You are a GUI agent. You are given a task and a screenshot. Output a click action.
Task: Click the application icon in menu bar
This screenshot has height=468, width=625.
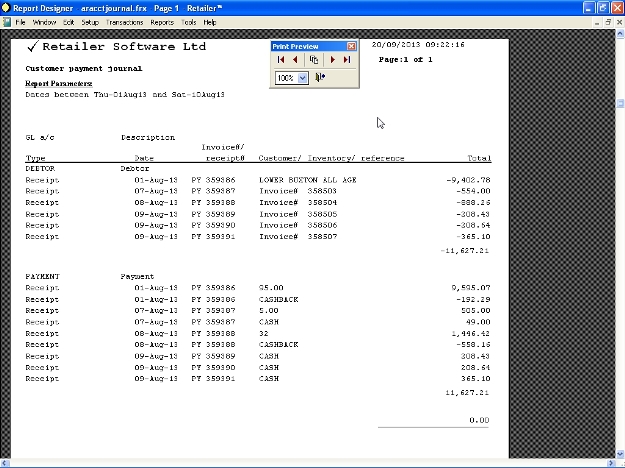pos(6,21)
